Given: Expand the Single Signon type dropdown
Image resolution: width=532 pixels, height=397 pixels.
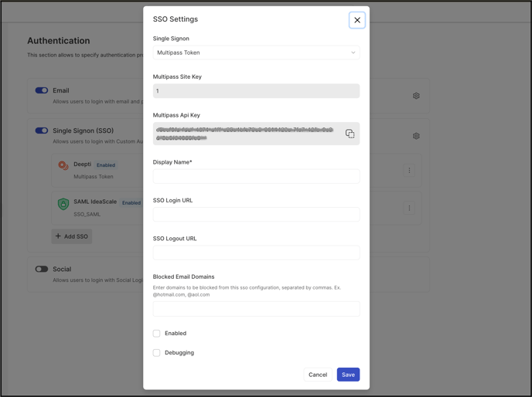Looking at the screenshot, I should pyautogui.click(x=256, y=53).
